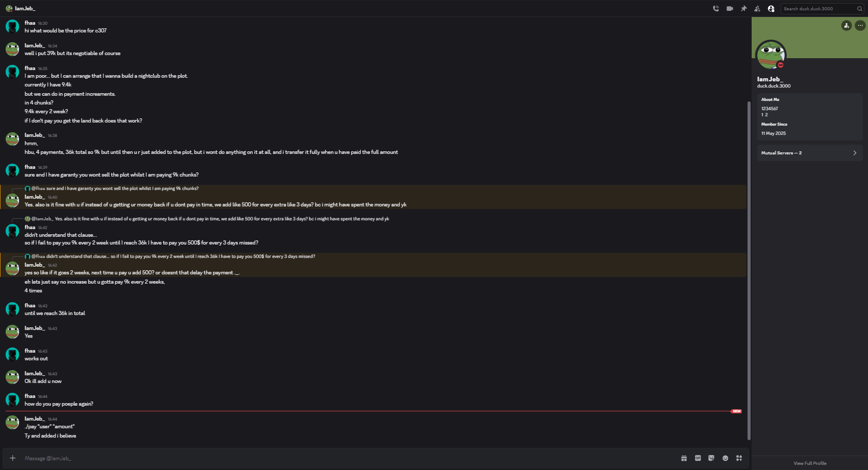Viewport: 868px width, 470px height.
Task: Open the apps launcher icon
Action: [739, 458]
